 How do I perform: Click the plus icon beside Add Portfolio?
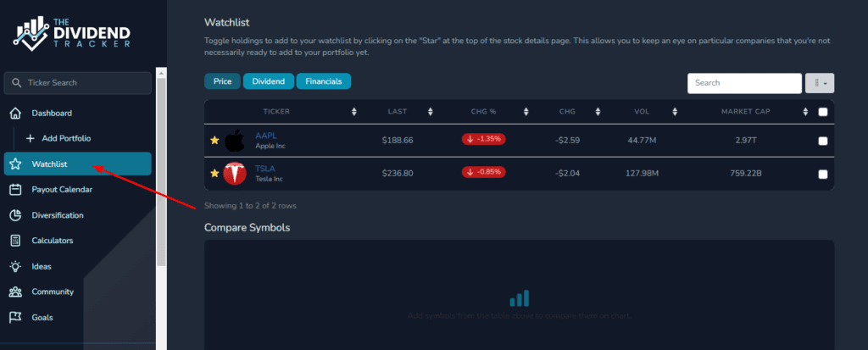point(30,138)
